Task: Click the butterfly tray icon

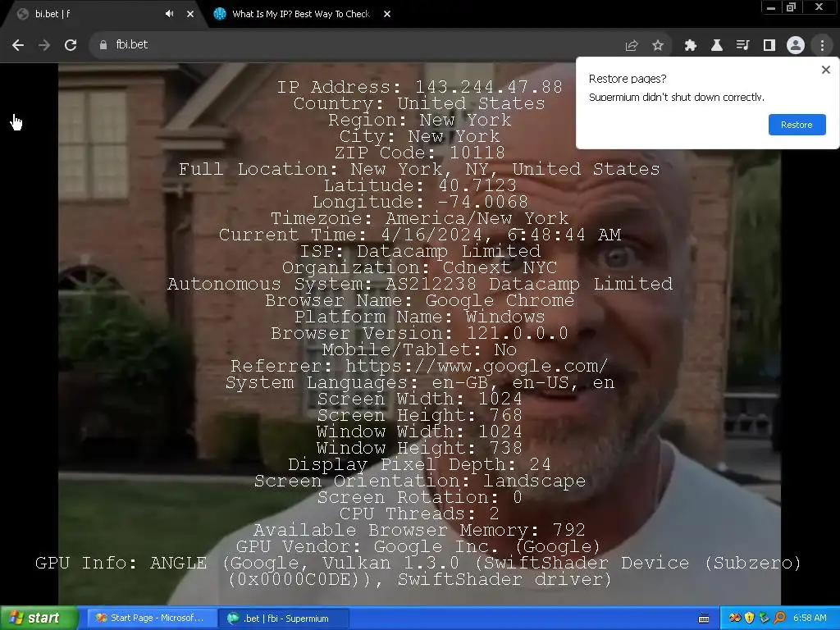Action: [x=734, y=619]
